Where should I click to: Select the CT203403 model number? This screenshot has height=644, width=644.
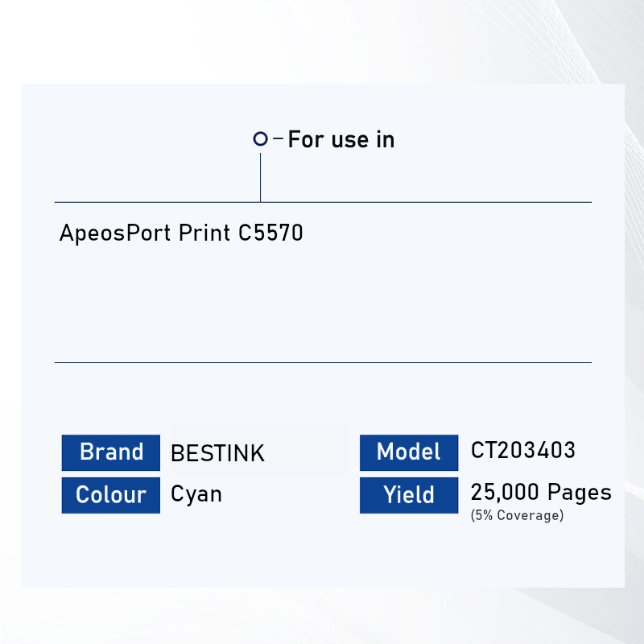click(x=523, y=450)
